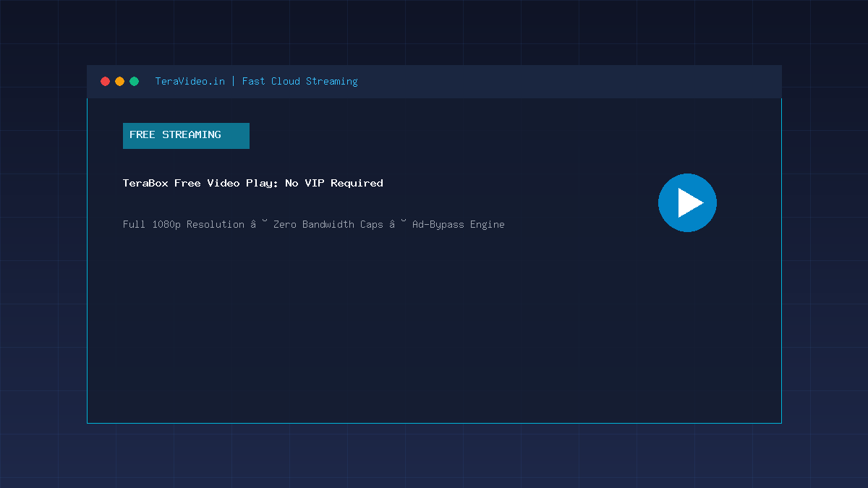Click the TeraVideo.in Fast Cloud Streaming title
This screenshot has height=488, width=868.
click(x=256, y=81)
